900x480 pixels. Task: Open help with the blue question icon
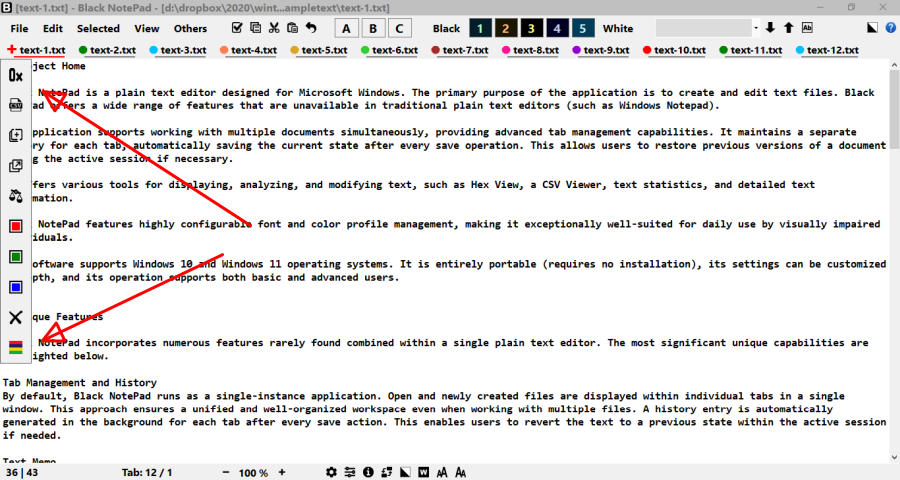pos(890,28)
